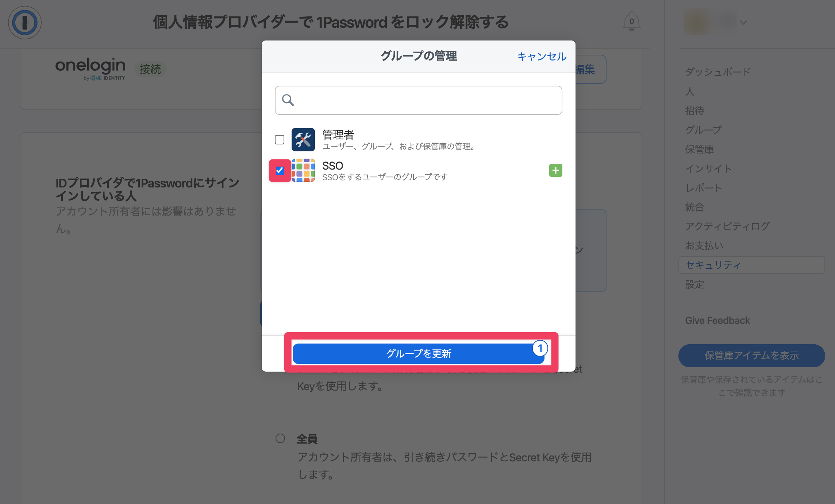Open ダッシュボード in sidebar
835x504 pixels.
coord(718,72)
